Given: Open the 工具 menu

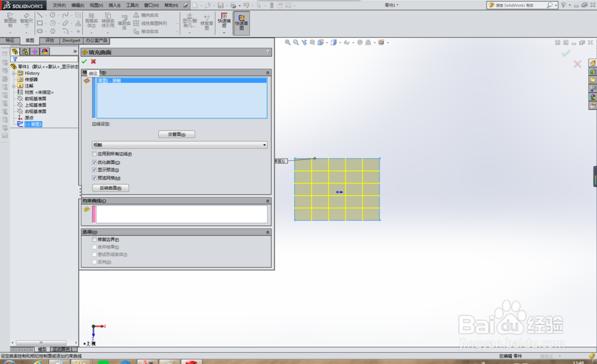Looking at the screenshot, I should (x=133, y=5).
